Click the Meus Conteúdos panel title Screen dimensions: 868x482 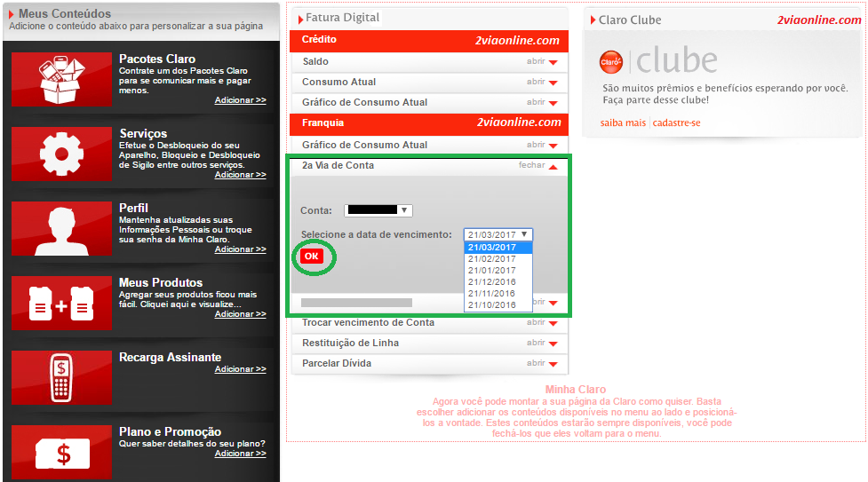pyautogui.click(x=65, y=14)
